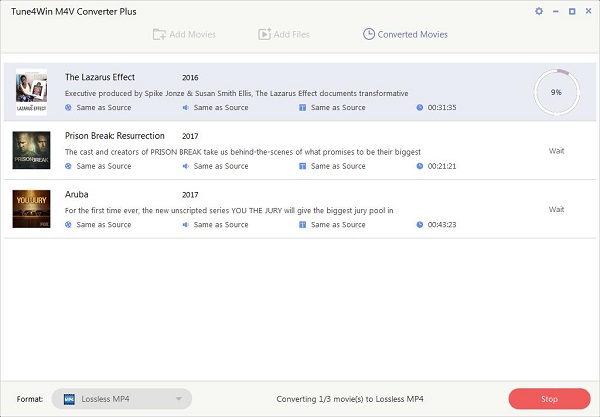Click Prison Break audio Same as Source
The height and width of the screenshot is (417, 600).
(x=221, y=166)
